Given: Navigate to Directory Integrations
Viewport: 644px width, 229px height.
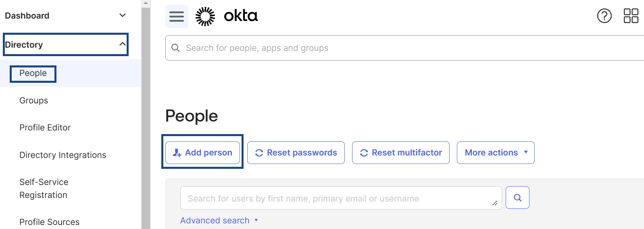Looking at the screenshot, I should [x=63, y=155].
